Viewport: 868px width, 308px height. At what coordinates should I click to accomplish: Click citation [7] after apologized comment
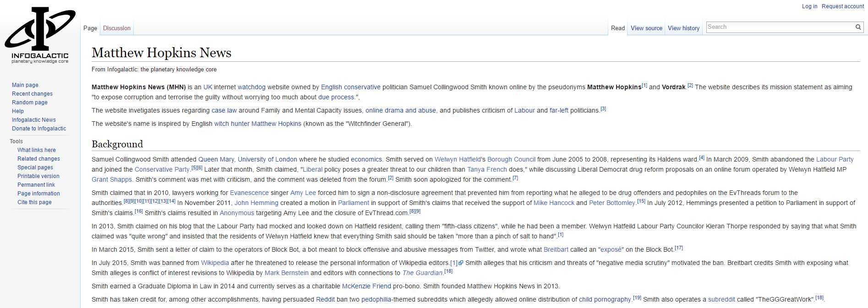pos(515,178)
